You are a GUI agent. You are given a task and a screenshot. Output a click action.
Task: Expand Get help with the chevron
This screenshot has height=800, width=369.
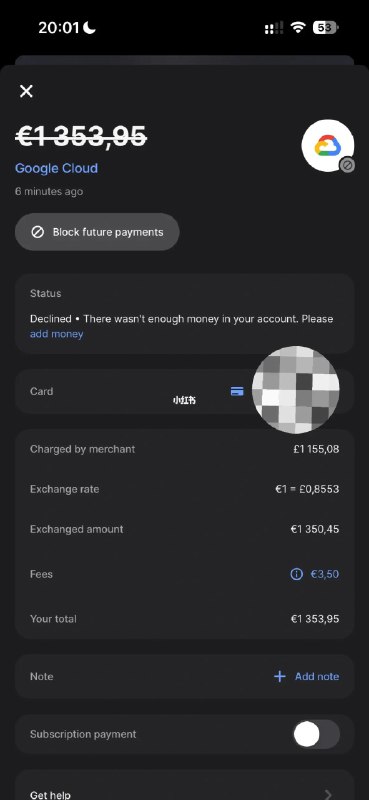tap(328, 794)
